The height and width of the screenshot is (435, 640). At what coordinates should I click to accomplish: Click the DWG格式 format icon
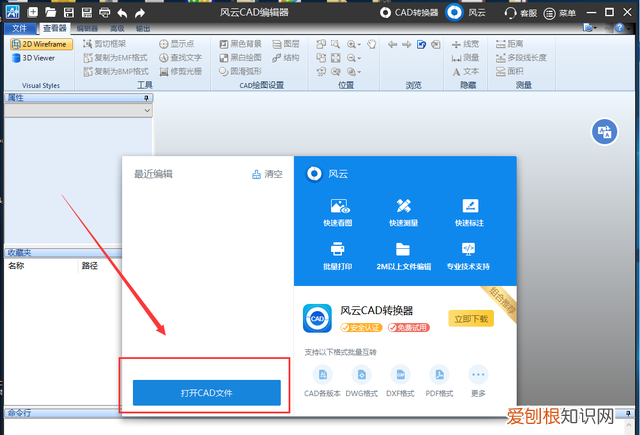(x=362, y=375)
